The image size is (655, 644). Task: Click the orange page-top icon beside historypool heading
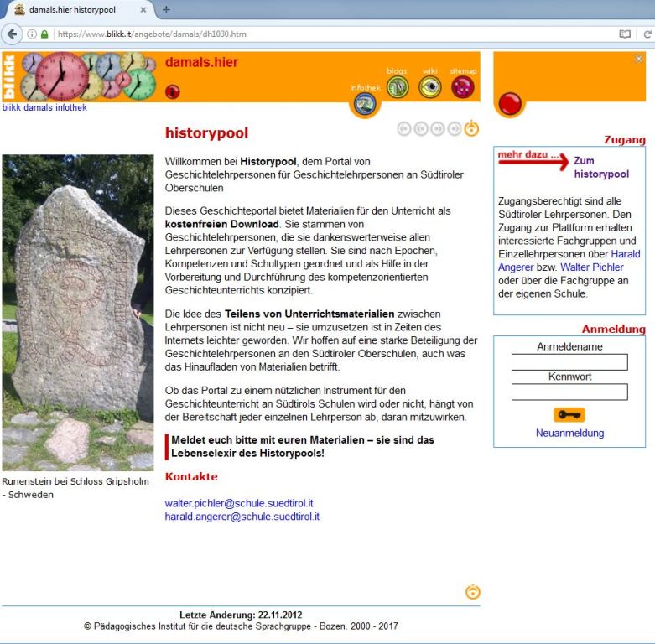[x=472, y=128]
